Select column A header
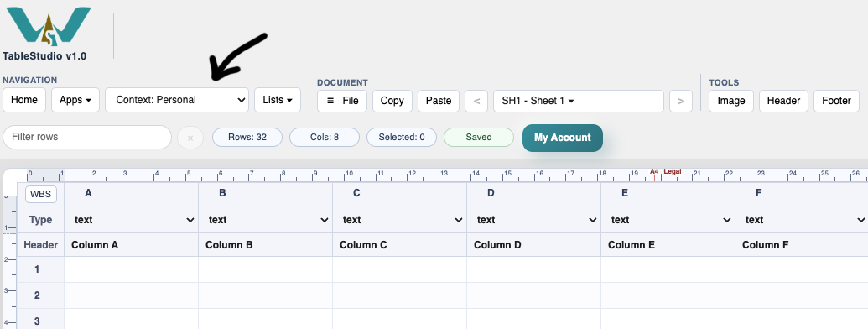This screenshot has height=329, width=868. (131, 193)
